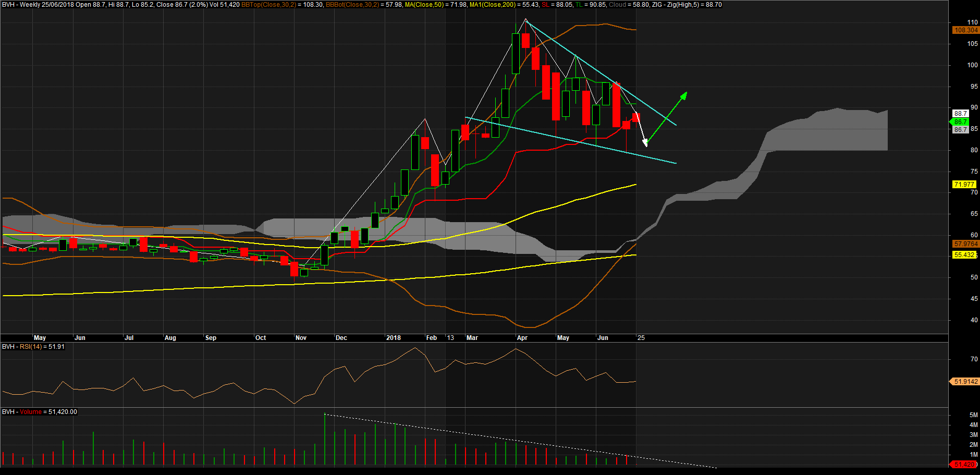Image resolution: width=980 pixels, height=475 pixels.
Task: Click the white downward arrow head
Action: pyautogui.click(x=645, y=143)
